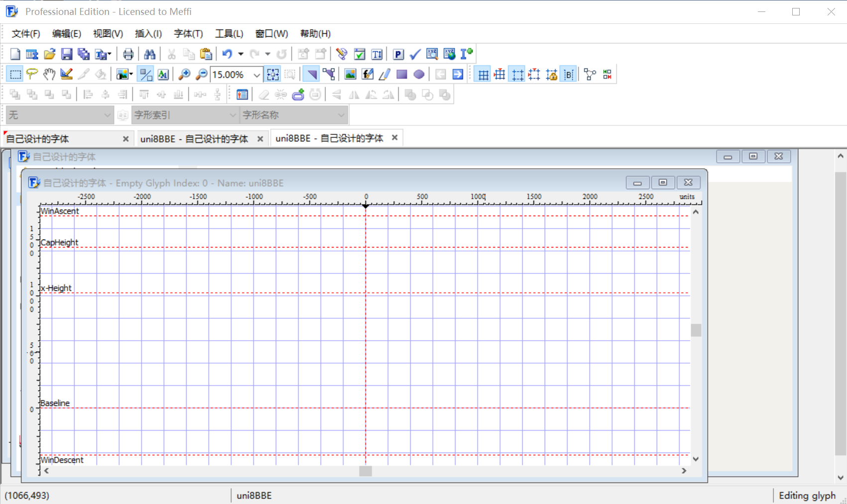Toggle bearings display B icon

click(568, 74)
